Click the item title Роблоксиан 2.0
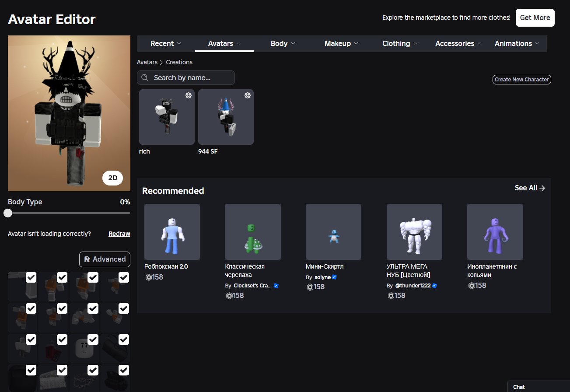570x392 pixels. [x=166, y=266]
